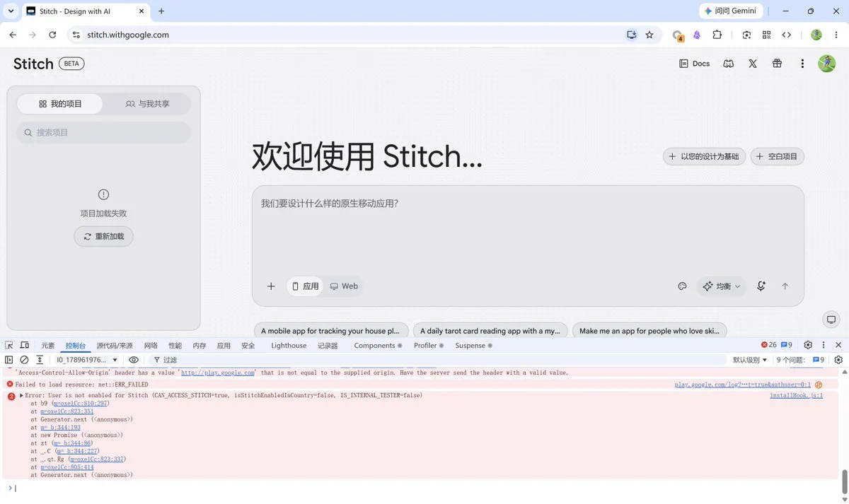
Task: Open the Lighthouse DevTools tab
Action: click(x=289, y=346)
